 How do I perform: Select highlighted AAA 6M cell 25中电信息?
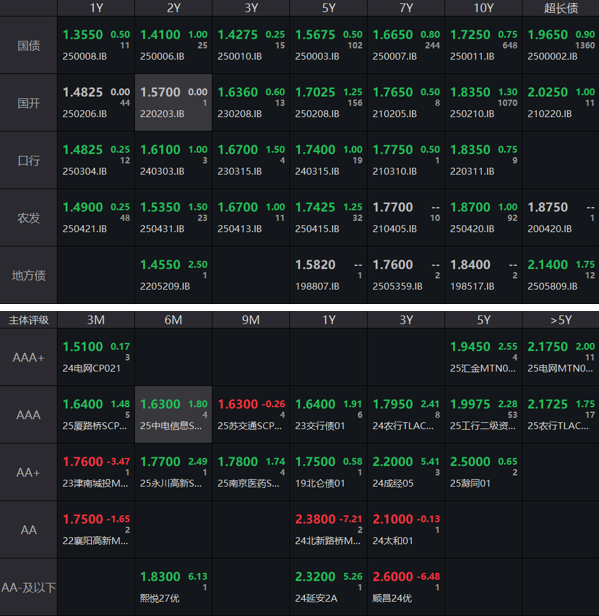(x=173, y=414)
